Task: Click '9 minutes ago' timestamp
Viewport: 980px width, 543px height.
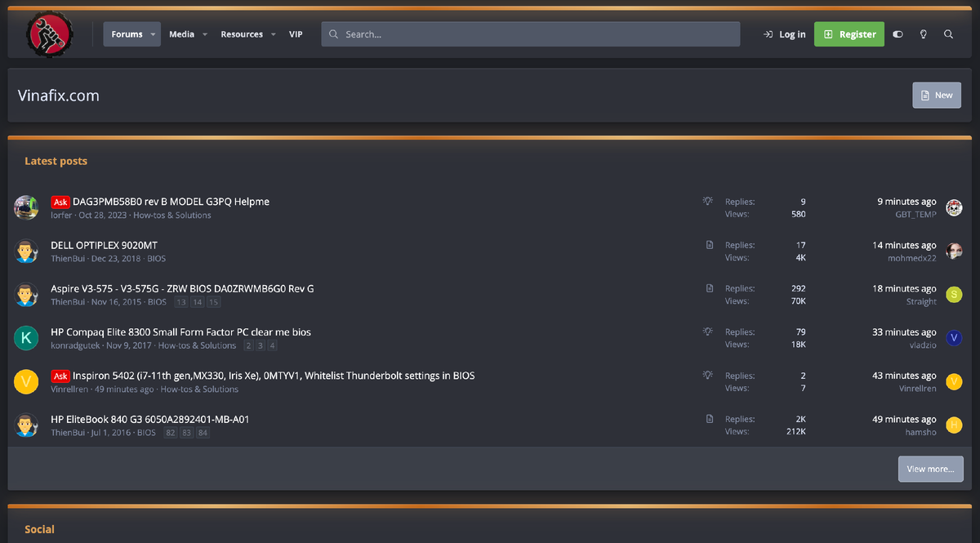Action: pos(906,202)
